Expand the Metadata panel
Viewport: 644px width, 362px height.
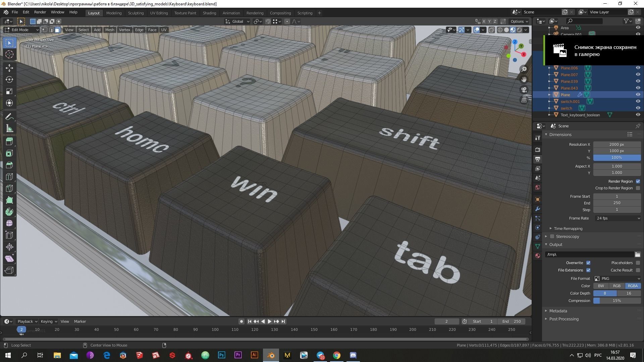[x=558, y=311]
